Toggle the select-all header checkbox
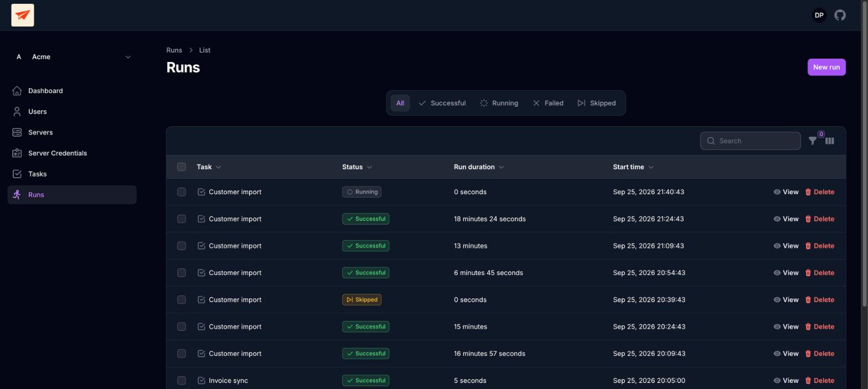Image resolution: width=868 pixels, height=389 pixels. tap(182, 167)
